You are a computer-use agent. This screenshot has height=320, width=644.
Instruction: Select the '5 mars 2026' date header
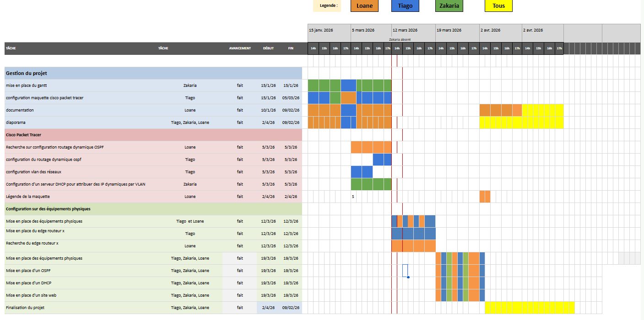click(371, 30)
